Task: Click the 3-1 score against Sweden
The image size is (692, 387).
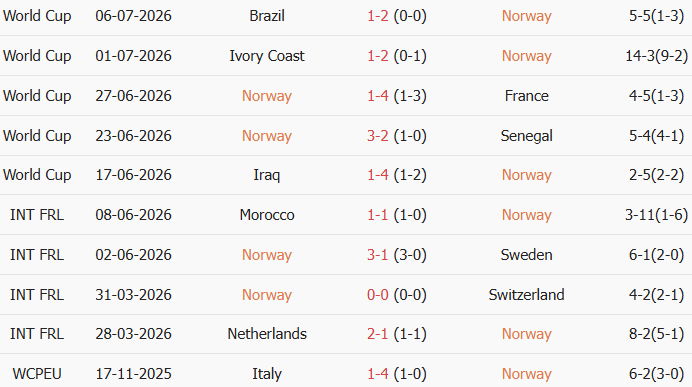Action: tap(378, 255)
